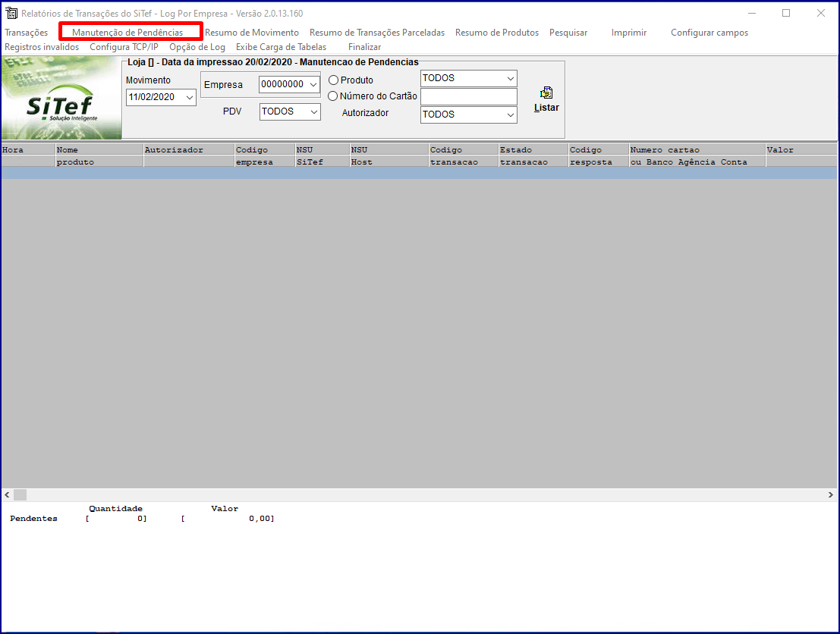Click the NSU SiTef column header
Screen dimensions: 840x634
coord(322,155)
